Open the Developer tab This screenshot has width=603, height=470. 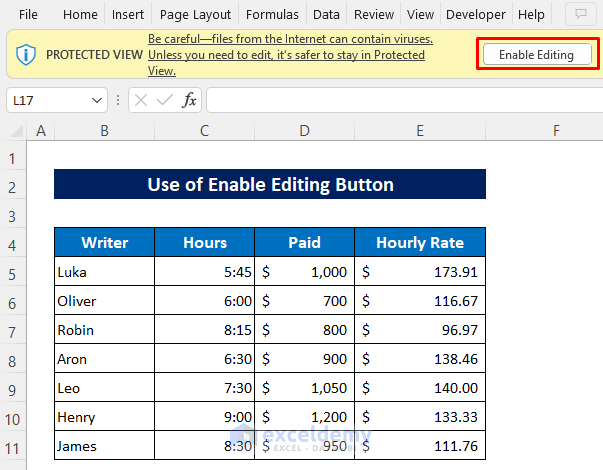[x=476, y=15]
